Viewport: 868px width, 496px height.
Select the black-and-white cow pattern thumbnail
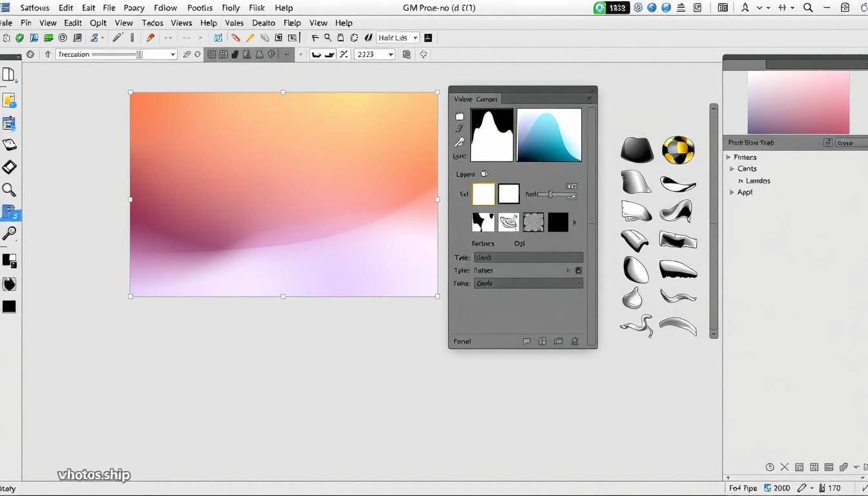[x=484, y=222]
